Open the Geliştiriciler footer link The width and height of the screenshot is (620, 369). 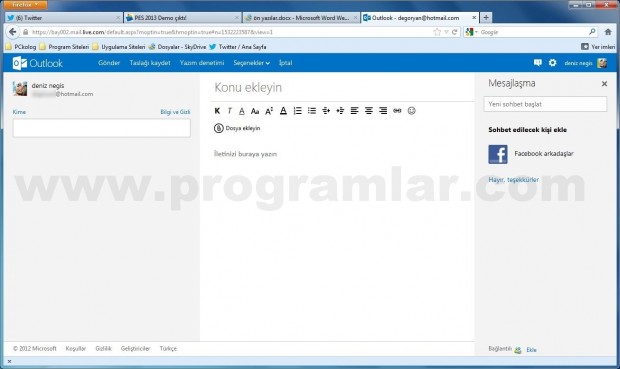tap(135, 348)
